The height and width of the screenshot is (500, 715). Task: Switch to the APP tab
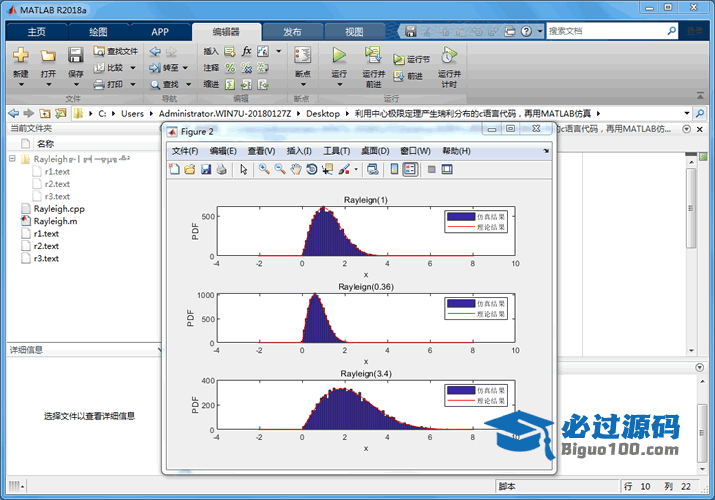coord(160,32)
